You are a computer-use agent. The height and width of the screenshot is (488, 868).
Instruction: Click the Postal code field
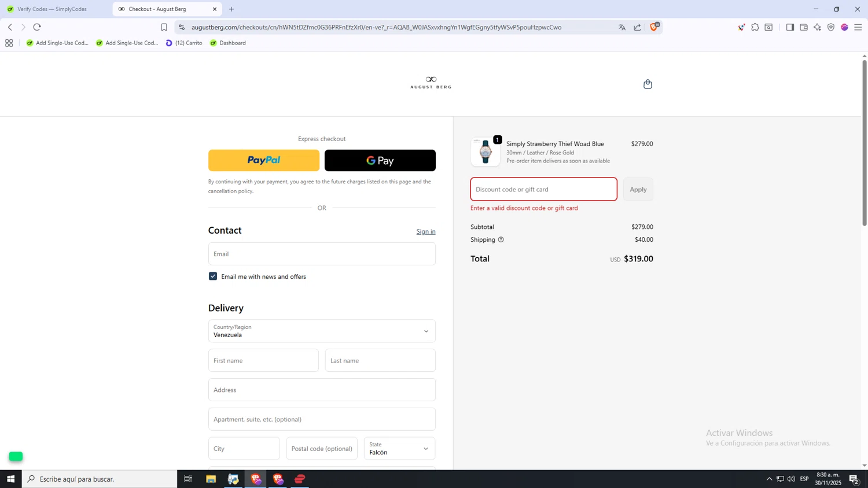pyautogui.click(x=322, y=449)
